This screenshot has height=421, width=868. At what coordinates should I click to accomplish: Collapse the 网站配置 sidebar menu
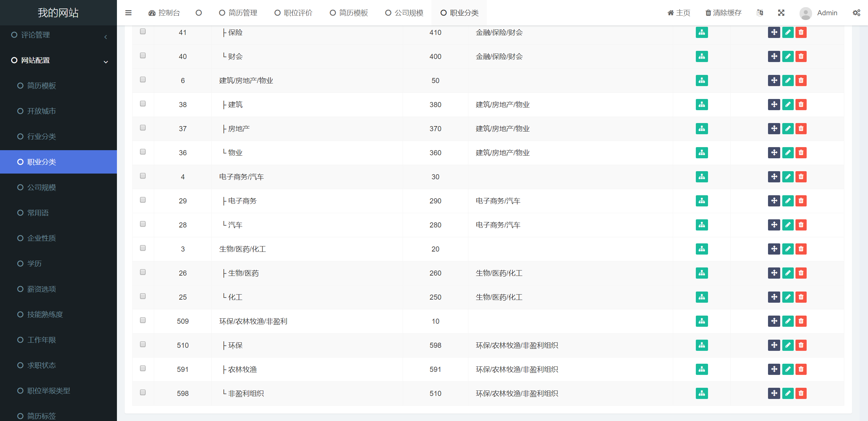coord(58,60)
